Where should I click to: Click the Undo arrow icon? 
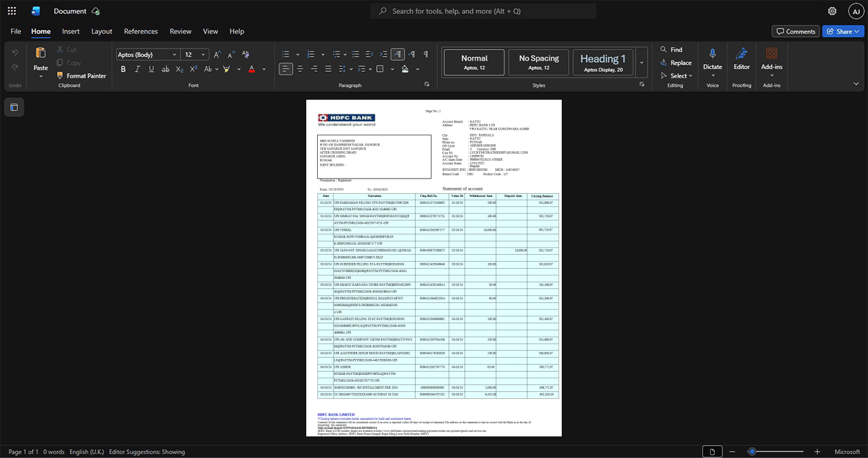pyautogui.click(x=15, y=52)
